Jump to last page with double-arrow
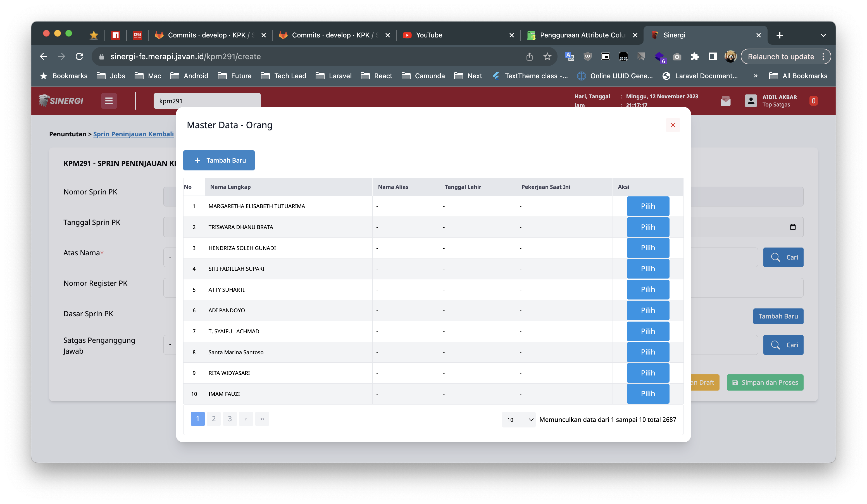The width and height of the screenshot is (867, 504). pos(262,419)
